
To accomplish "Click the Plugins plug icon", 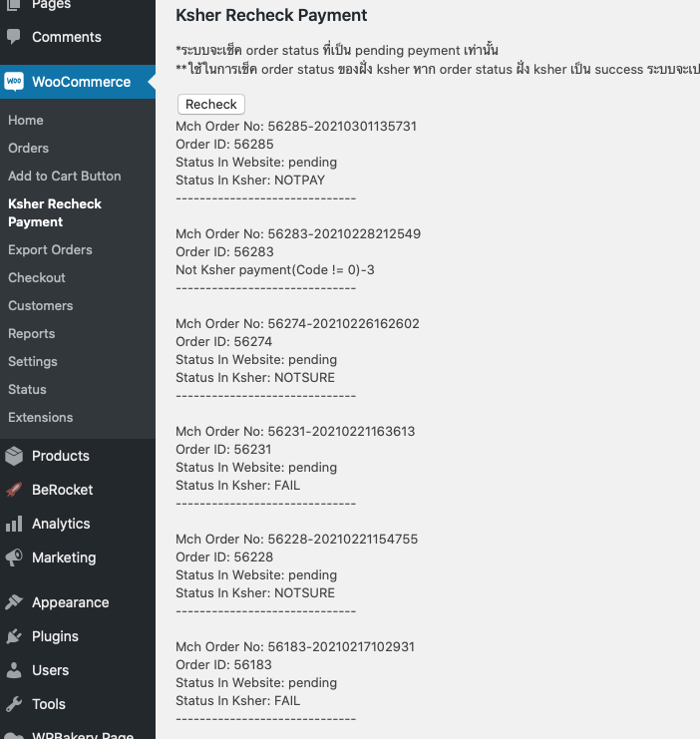I will [x=14, y=636].
